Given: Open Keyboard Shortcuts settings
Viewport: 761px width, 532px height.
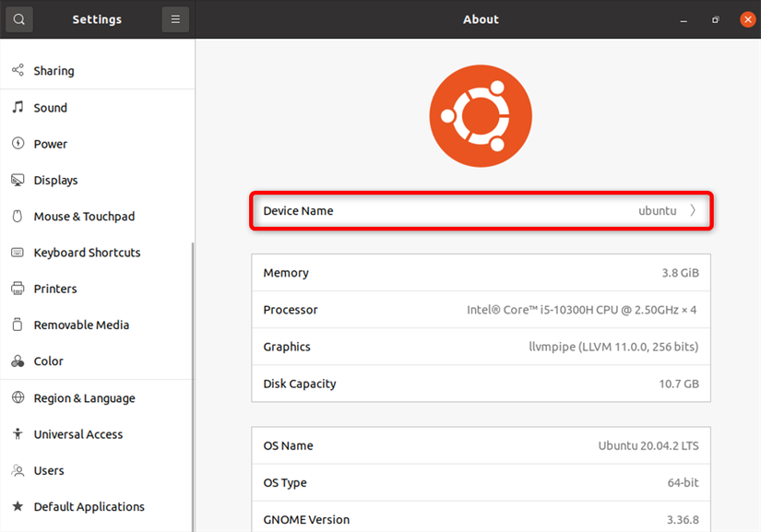Looking at the screenshot, I should [87, 253].
